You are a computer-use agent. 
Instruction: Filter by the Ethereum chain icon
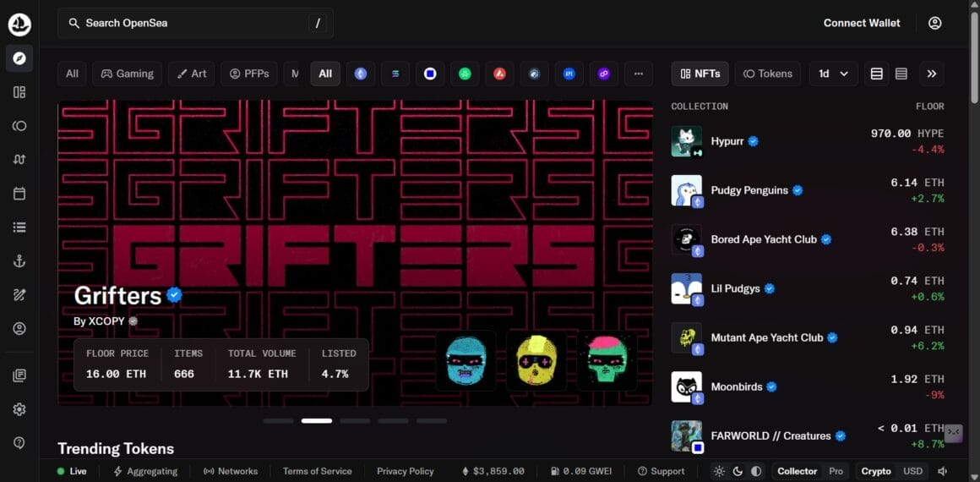point(361,74)
